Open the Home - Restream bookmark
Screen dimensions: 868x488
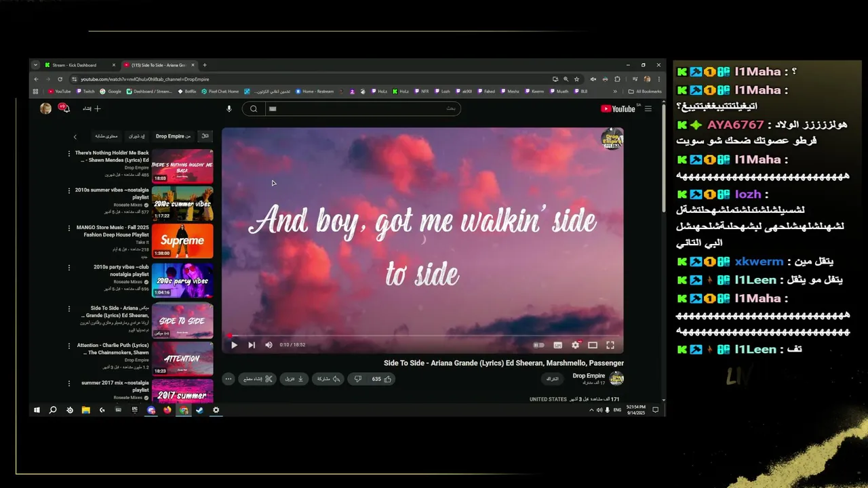(314, 91)
